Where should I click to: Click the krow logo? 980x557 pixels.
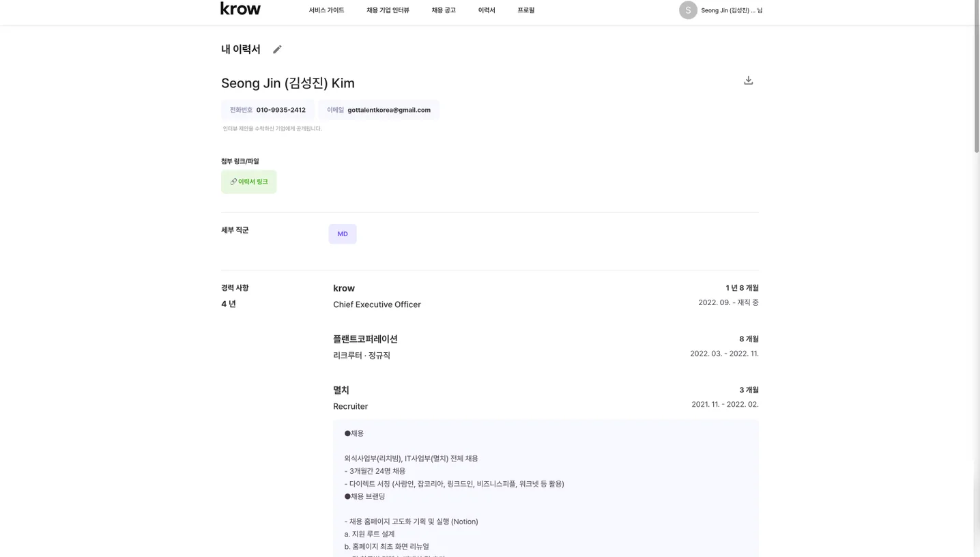[240, 9]
